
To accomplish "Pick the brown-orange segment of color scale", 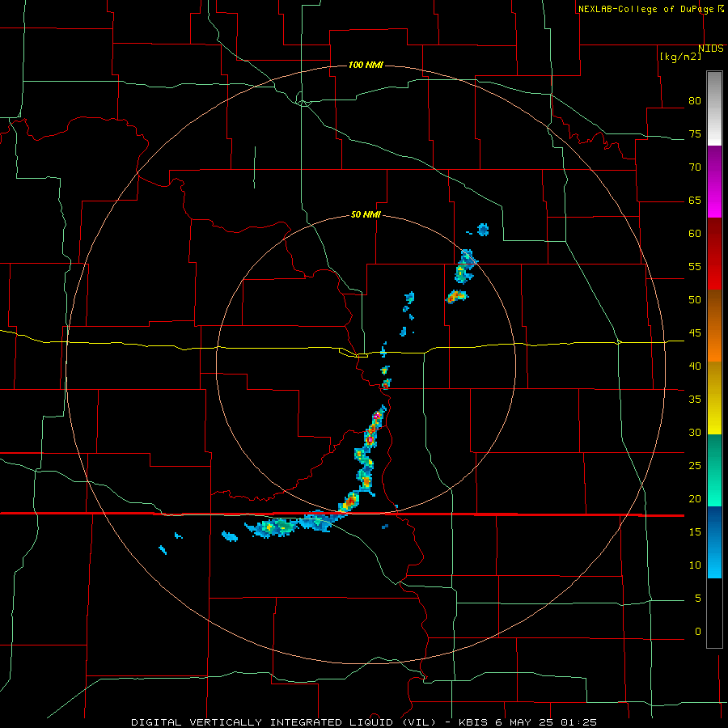I will (714, 325).
